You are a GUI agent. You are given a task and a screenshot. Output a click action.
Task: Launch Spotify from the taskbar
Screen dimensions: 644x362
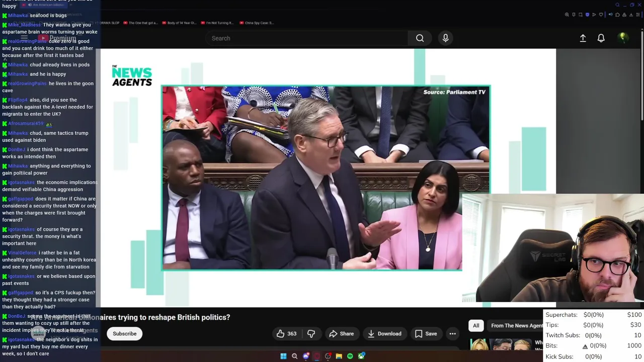(350, 356)
